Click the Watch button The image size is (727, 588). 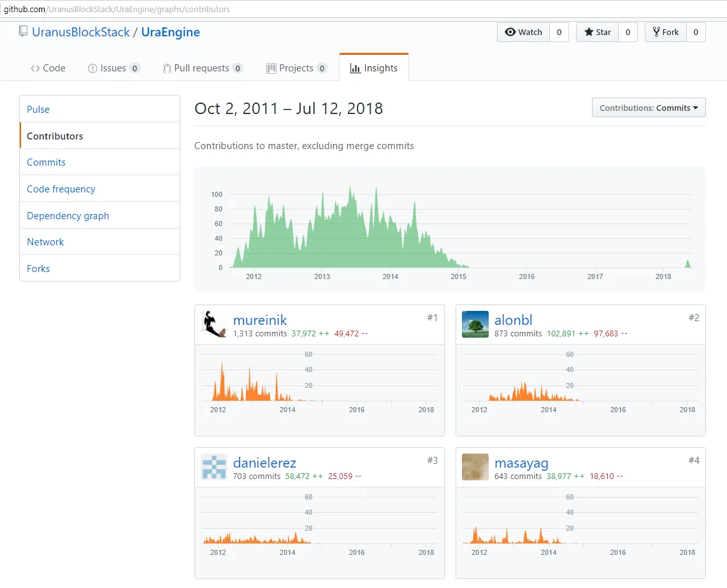point(524,32)
